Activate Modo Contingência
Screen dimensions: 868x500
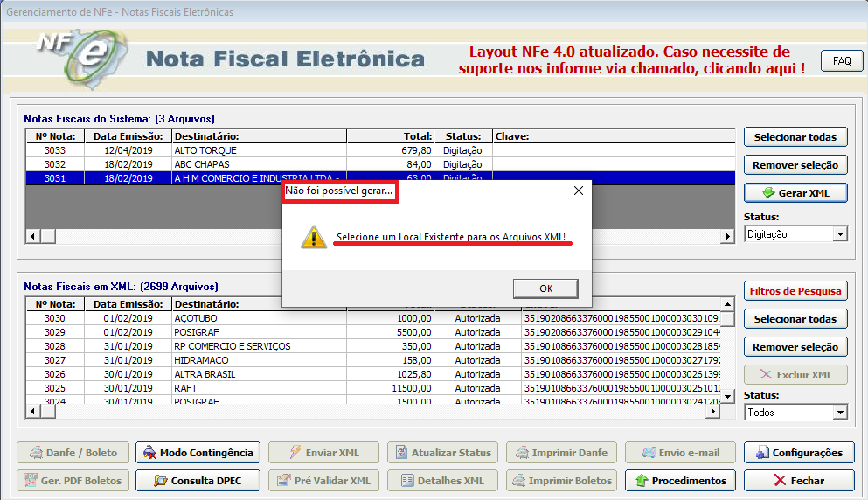click(198, 453)
